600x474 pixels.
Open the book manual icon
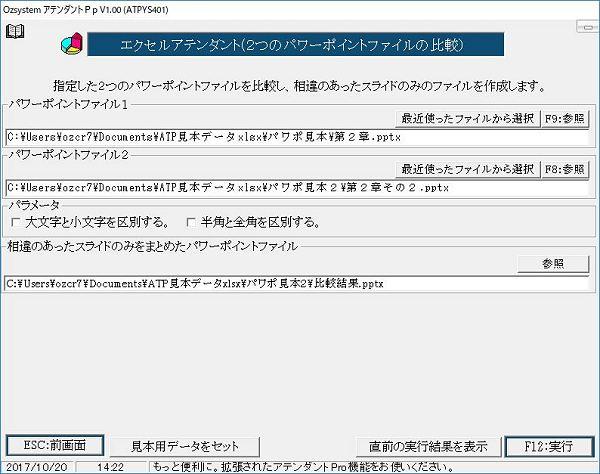point(15,31)
